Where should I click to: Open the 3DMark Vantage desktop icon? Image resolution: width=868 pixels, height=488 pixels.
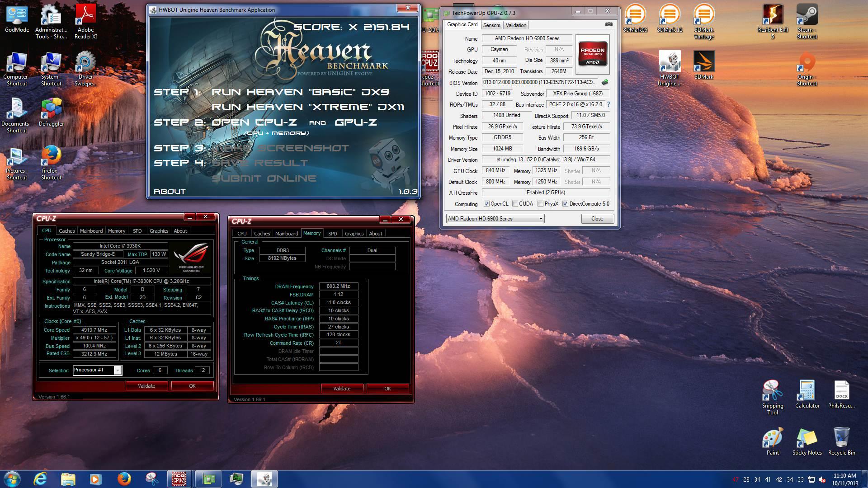(x=704, y=22)
